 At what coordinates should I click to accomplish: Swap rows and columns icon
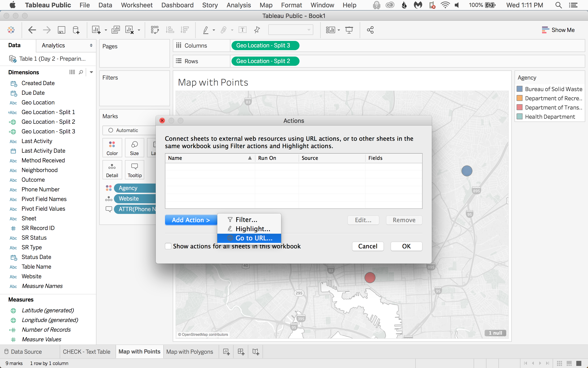(x=155, y=30)
